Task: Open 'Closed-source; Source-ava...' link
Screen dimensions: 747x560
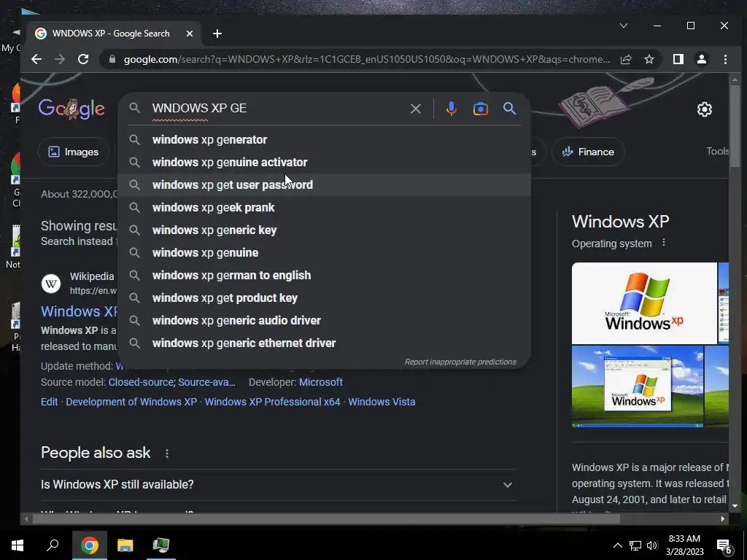Action: 172,382
